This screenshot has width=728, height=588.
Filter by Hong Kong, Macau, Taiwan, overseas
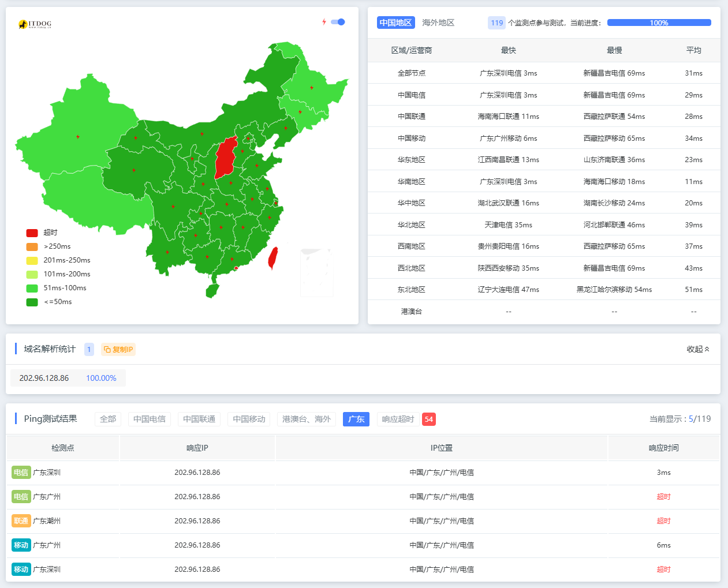pos(307,419)
